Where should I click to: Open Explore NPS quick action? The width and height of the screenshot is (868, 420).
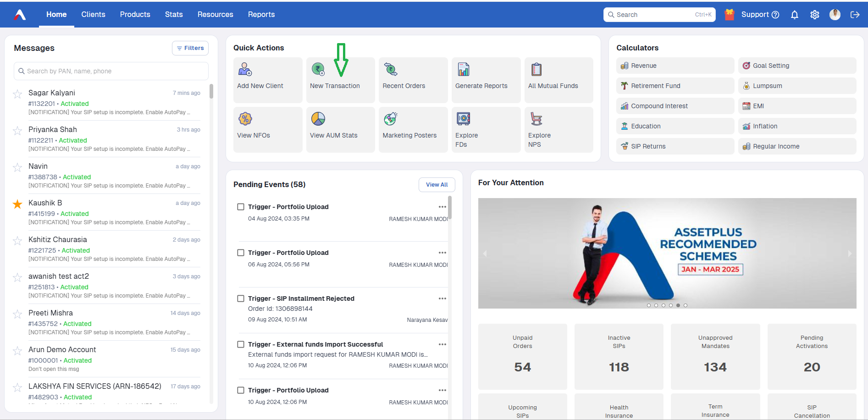point(558,130)
